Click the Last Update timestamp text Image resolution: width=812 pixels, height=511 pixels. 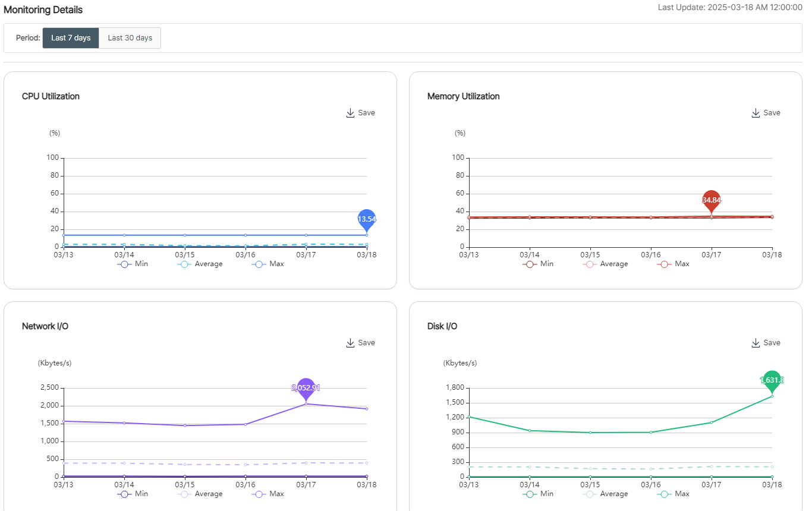coord(730,8)
